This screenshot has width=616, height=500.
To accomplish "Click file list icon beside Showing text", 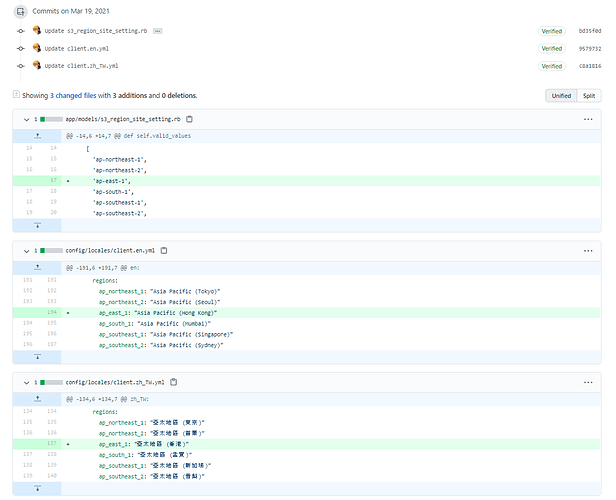I will coord(16,94).
